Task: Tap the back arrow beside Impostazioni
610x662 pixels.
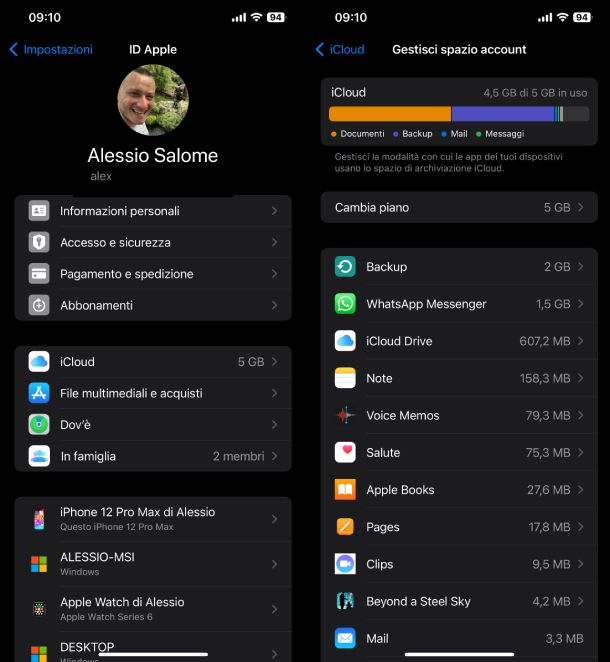Action: point(14,49)
